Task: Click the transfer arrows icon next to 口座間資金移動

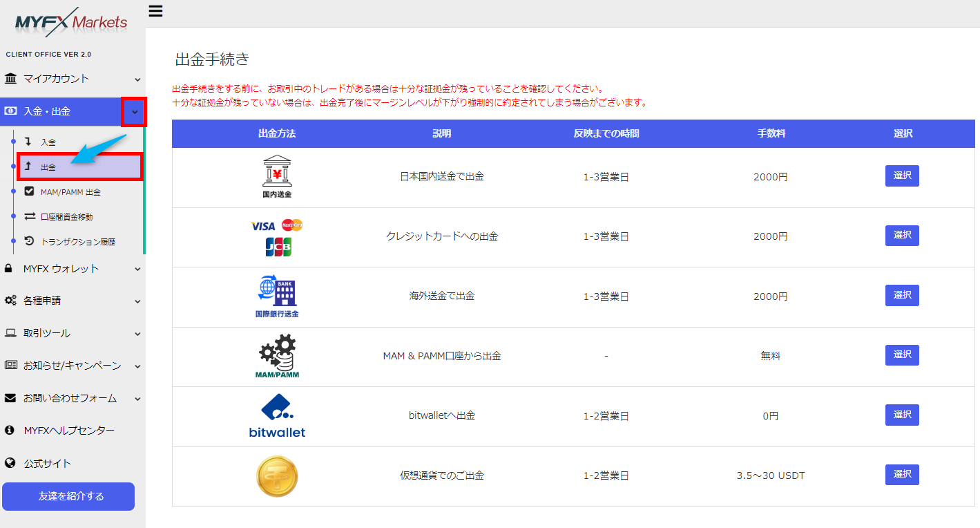Action: (x=30, y=216)
